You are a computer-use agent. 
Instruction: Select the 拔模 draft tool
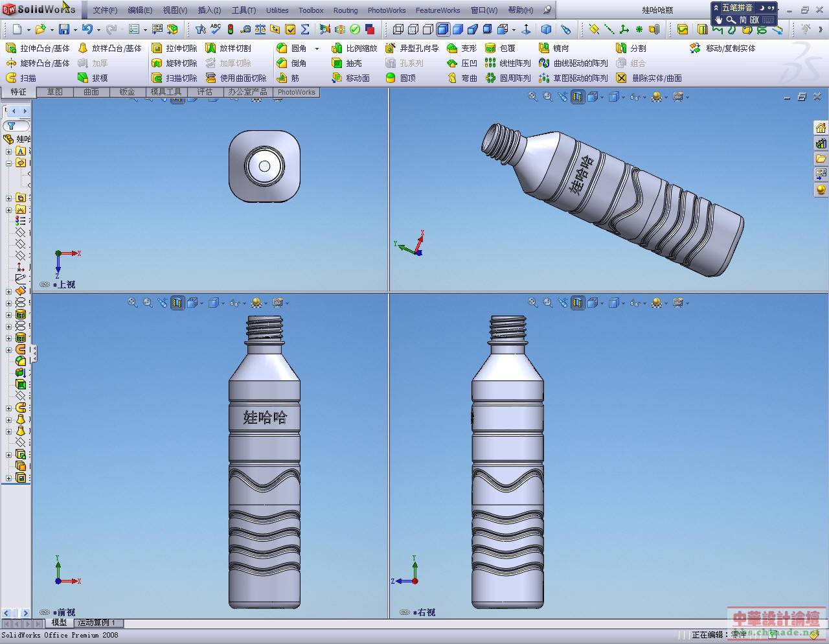click(x=93, y=78)
